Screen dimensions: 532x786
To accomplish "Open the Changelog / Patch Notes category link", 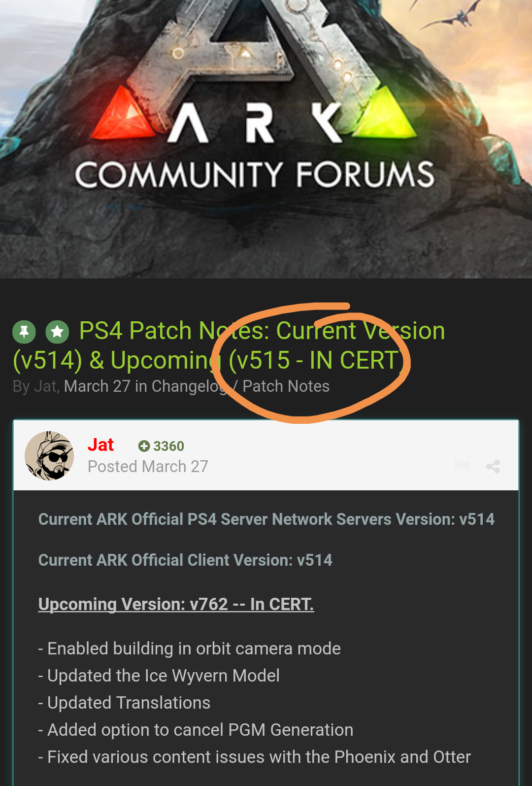I will (240, 386).
